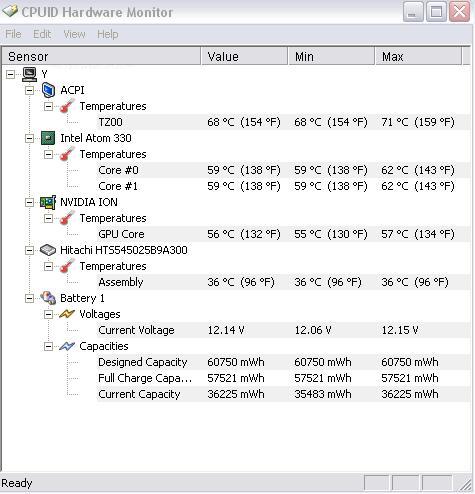The width and height of the screenshot is (475, 494).
Task: Click the Voltages lightning icon
Action: tap(67, 314)
